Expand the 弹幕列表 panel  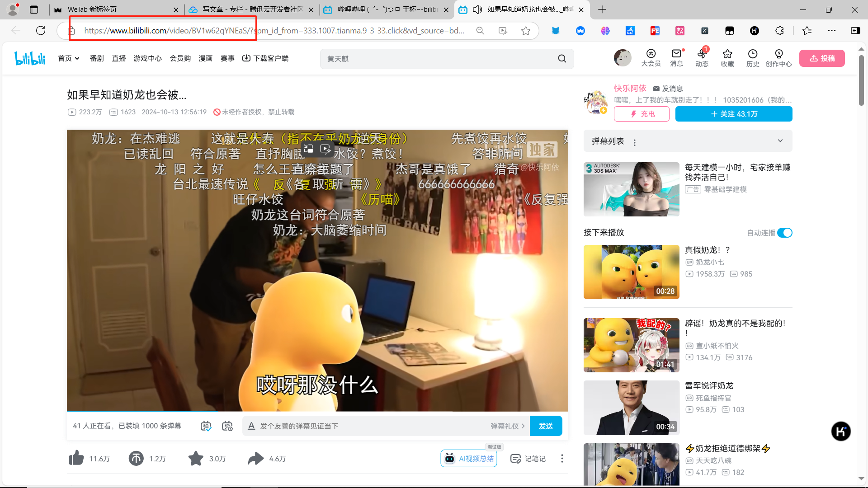[780, 141]
